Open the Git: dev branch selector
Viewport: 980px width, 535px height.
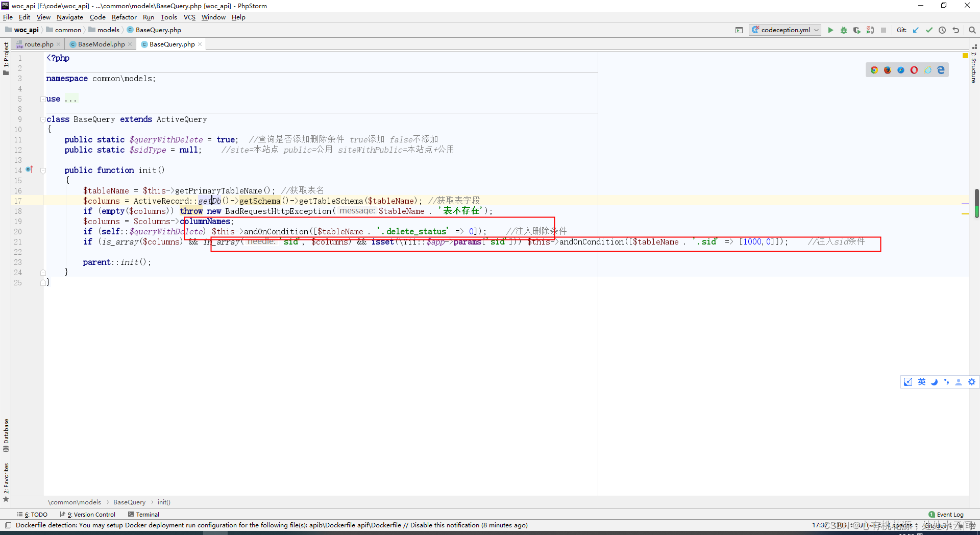click(938, 525)
